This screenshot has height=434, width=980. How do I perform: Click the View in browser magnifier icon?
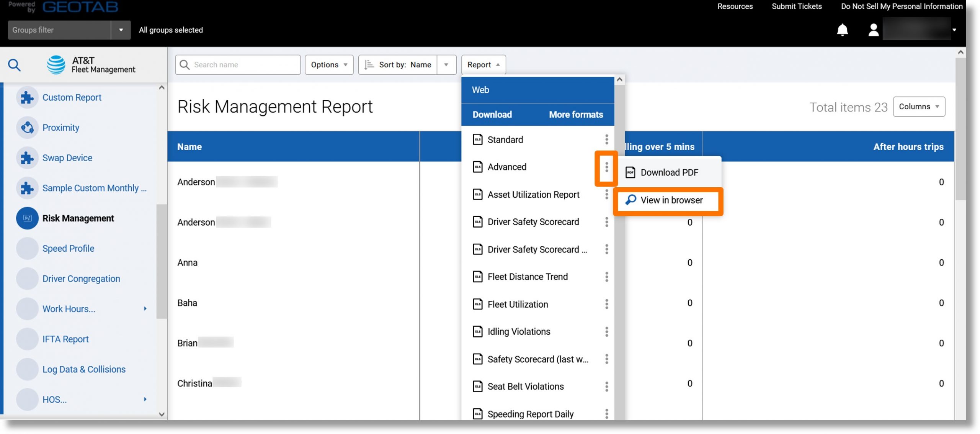pos(630,200)
